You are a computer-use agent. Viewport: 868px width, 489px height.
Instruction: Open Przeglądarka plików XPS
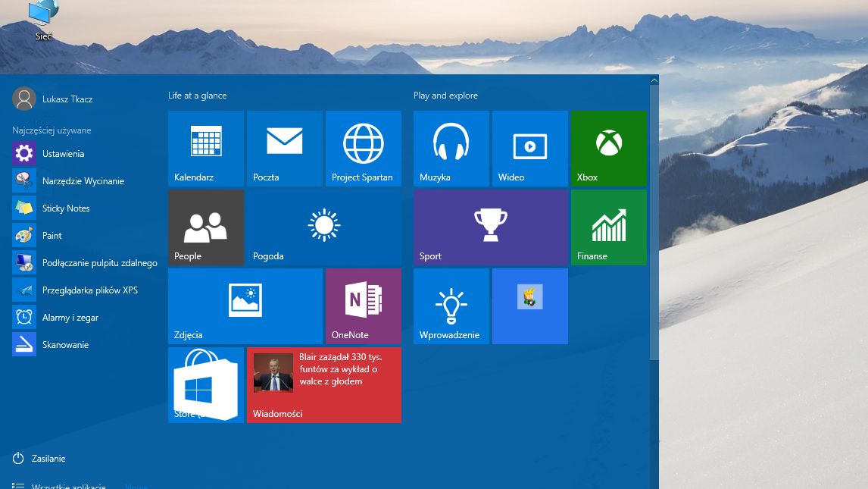coord(85,290)
